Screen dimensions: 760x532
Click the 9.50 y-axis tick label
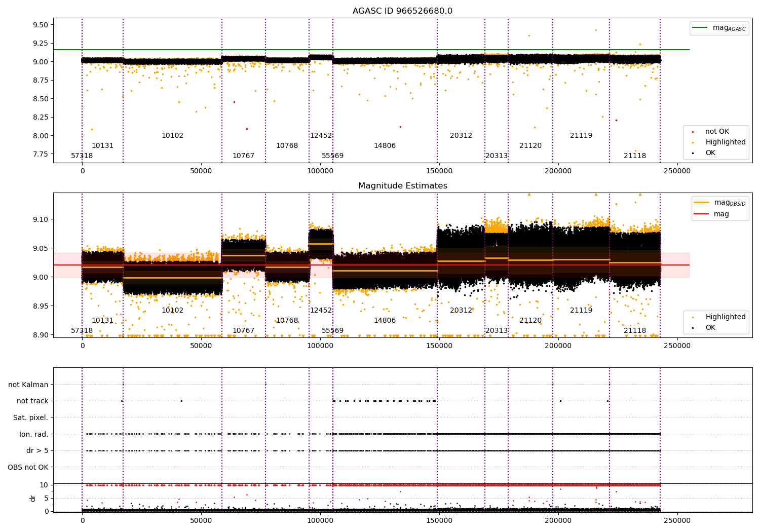point(41,25)
